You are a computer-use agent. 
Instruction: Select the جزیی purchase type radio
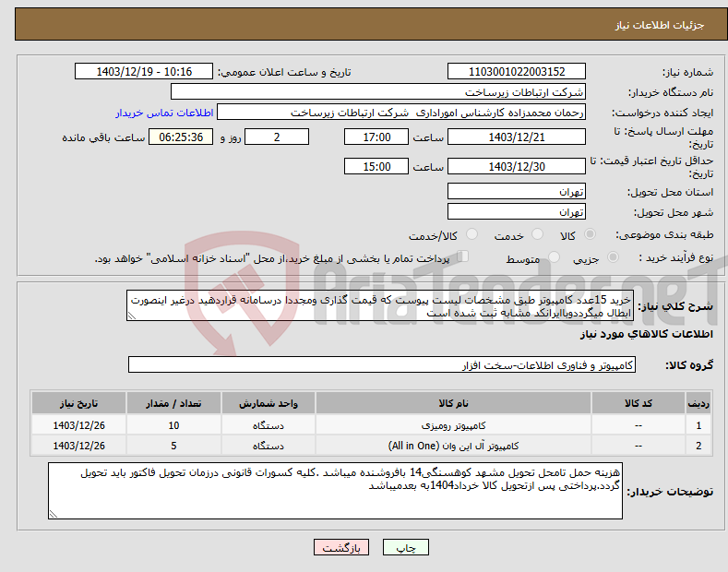(x=613, y=257)
